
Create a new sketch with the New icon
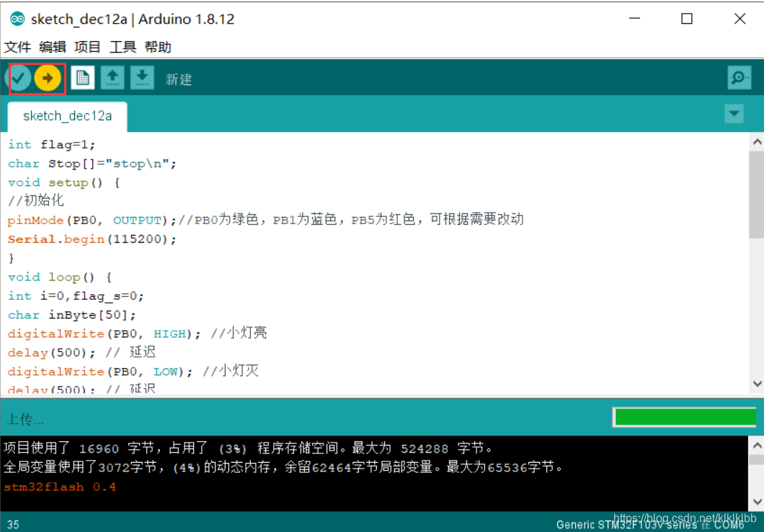click(82, 78)
